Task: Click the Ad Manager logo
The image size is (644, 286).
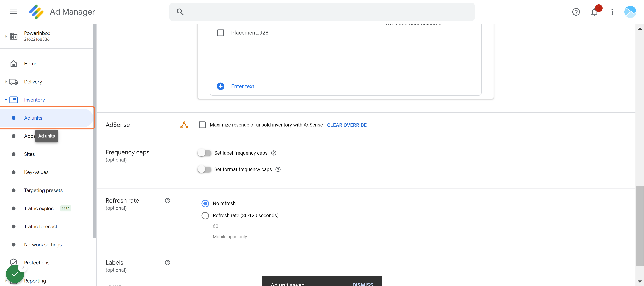Action: point(36,12)
